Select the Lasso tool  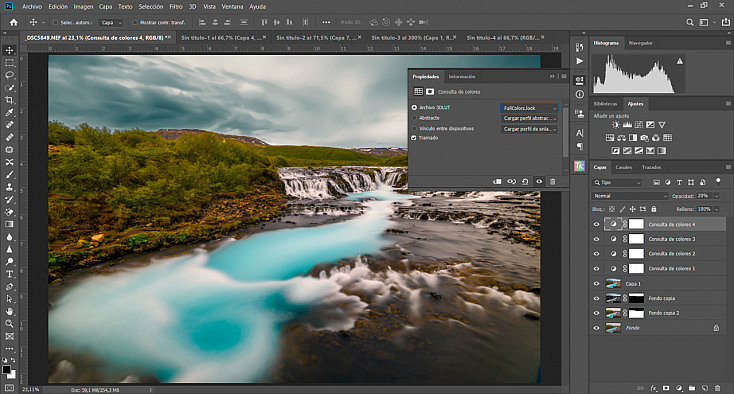9,75
